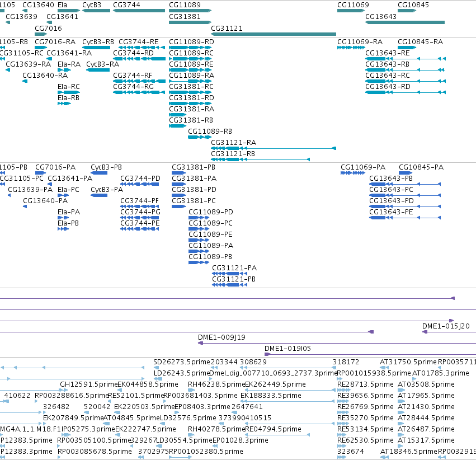Screen dimensions: 476x460
Task: Select transcript CG13643-RD label
Action: pos(388,87)
